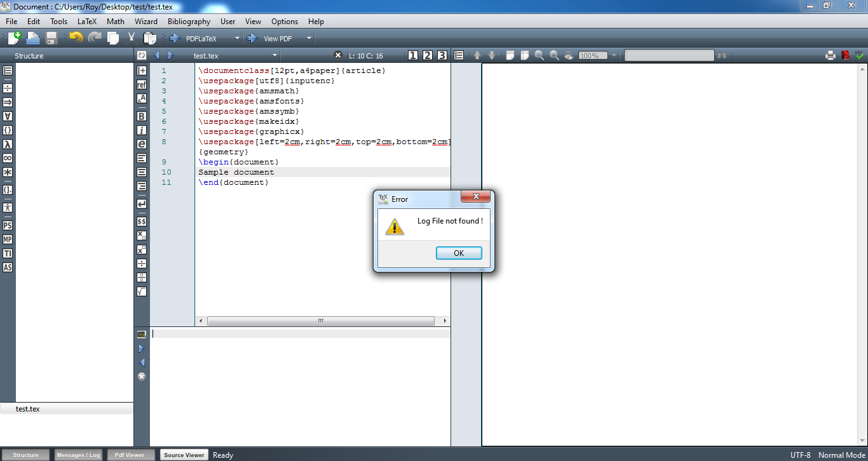Toggle the Structure panel button in status bar

coord(26,455)
